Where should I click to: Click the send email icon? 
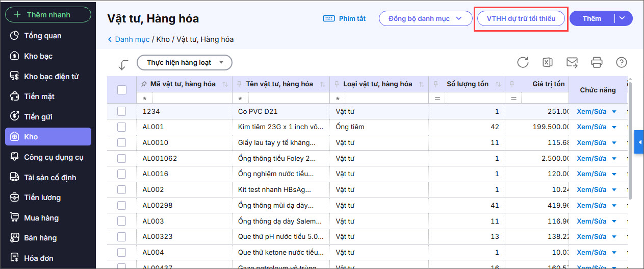tap(572, 62)
